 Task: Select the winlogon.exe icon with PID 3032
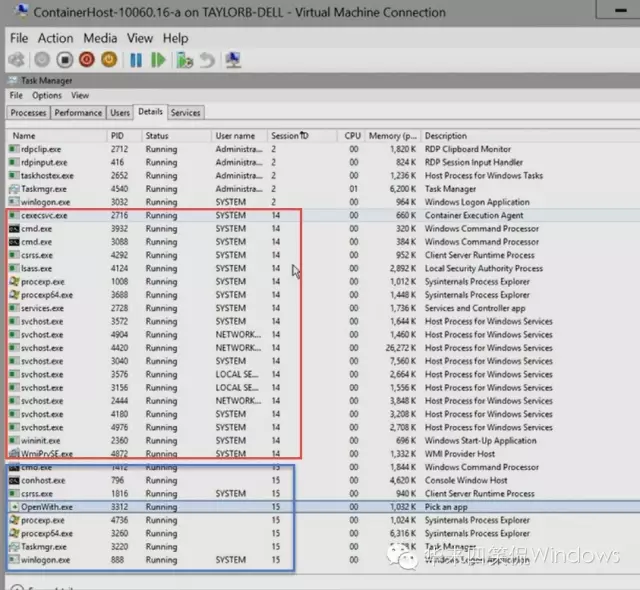coord(14,202)
